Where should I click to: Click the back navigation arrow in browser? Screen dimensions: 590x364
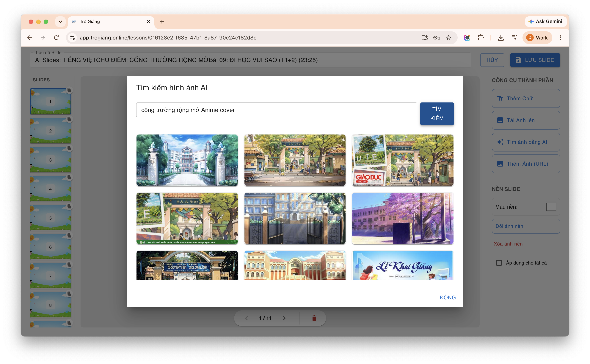(x=30, y=38)
